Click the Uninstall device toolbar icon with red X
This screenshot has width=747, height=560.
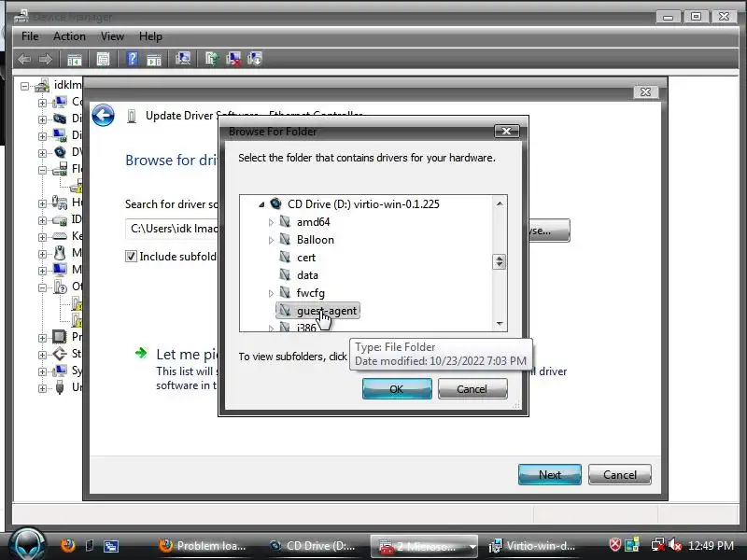coord(233,59)
